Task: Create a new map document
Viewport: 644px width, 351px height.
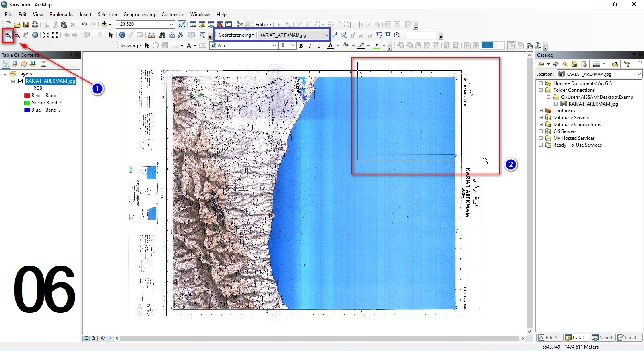Action: click(x=8, y=25)
